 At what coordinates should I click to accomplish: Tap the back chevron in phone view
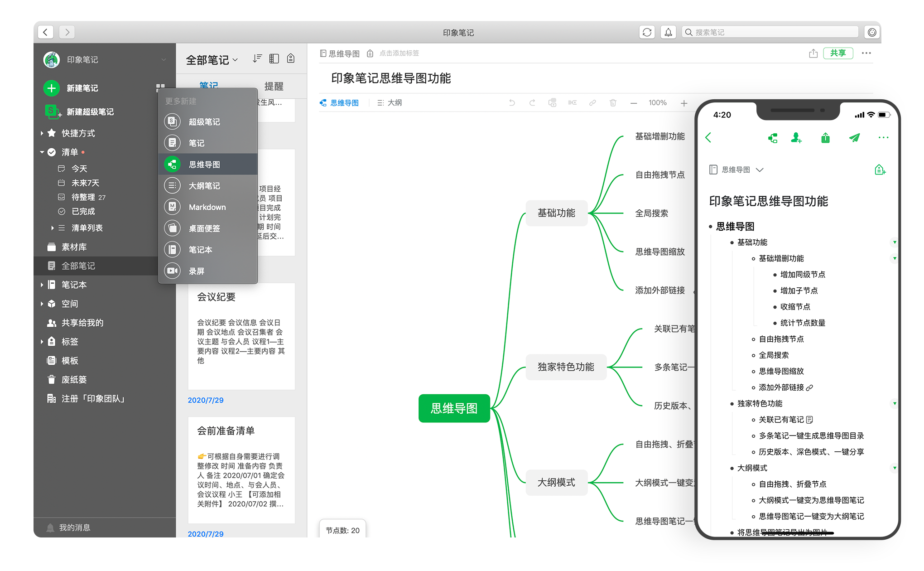click(709, 137)
